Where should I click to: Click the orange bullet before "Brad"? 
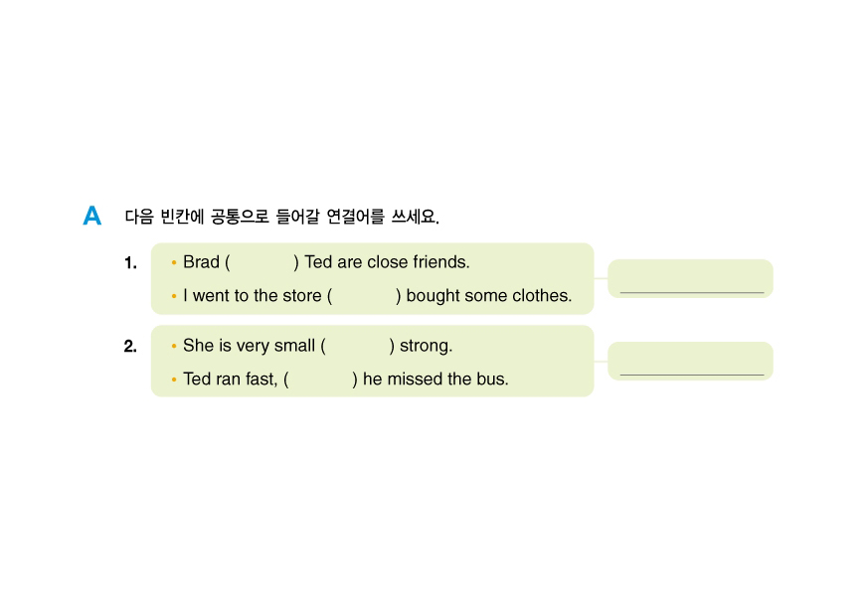pyautogui.click(x=174, y=263)
